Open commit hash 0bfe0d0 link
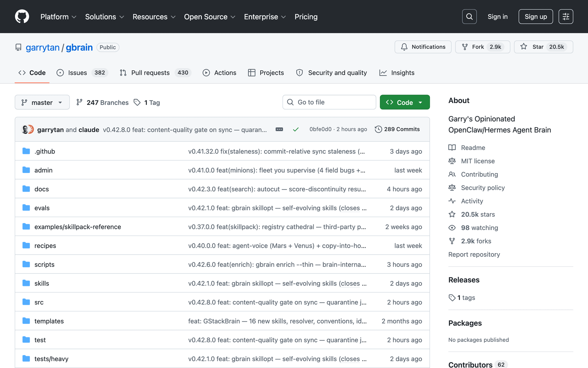This screenshot has height=368, width=588. 320,129
